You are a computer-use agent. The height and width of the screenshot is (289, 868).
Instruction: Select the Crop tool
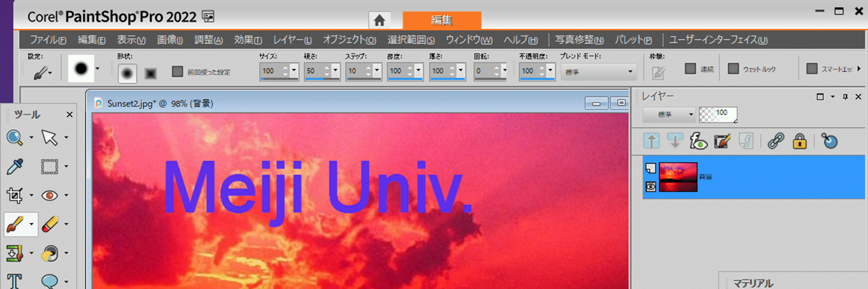pos(15,195)
